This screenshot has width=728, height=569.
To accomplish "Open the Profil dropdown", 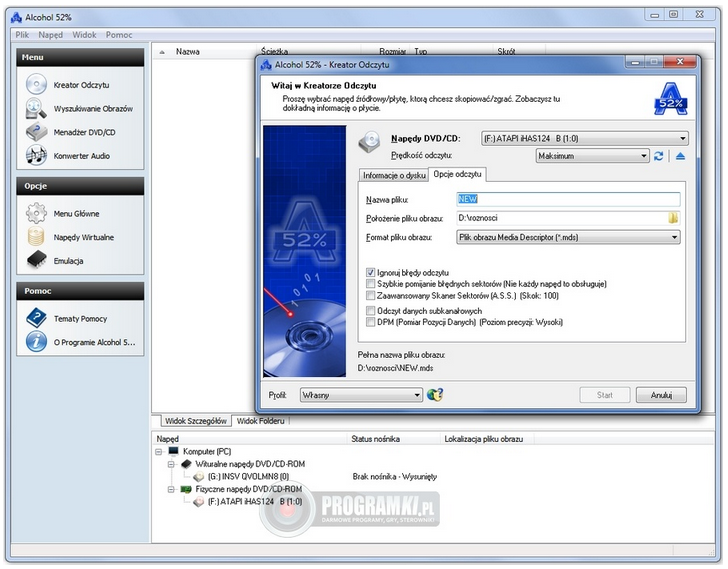I will click(x=361, y=395).
